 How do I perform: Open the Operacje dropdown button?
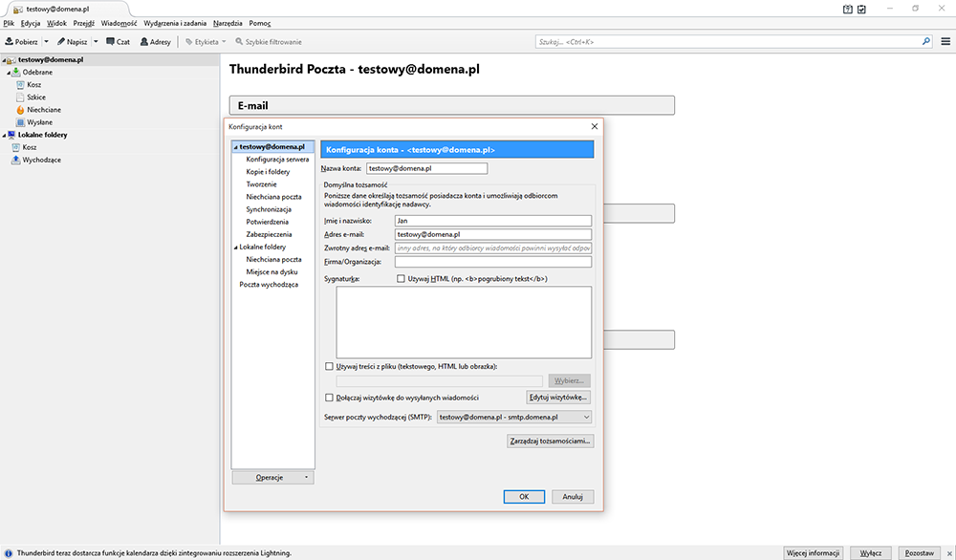273,477
